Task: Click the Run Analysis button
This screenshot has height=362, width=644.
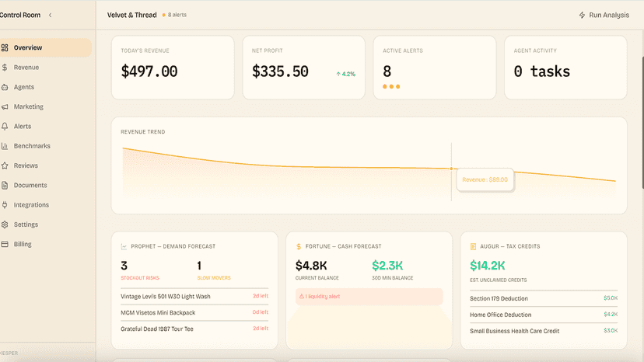Action: coord(604,16)
